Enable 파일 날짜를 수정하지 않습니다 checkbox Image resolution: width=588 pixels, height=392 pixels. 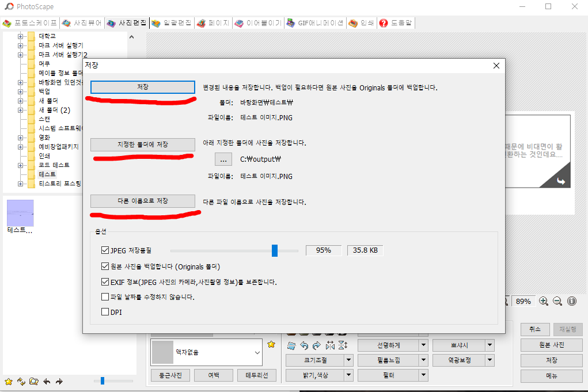[x=105, y=297]
